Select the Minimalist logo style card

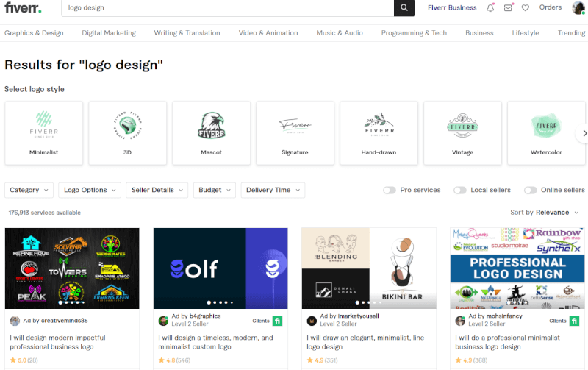click(x=44, y=133)
